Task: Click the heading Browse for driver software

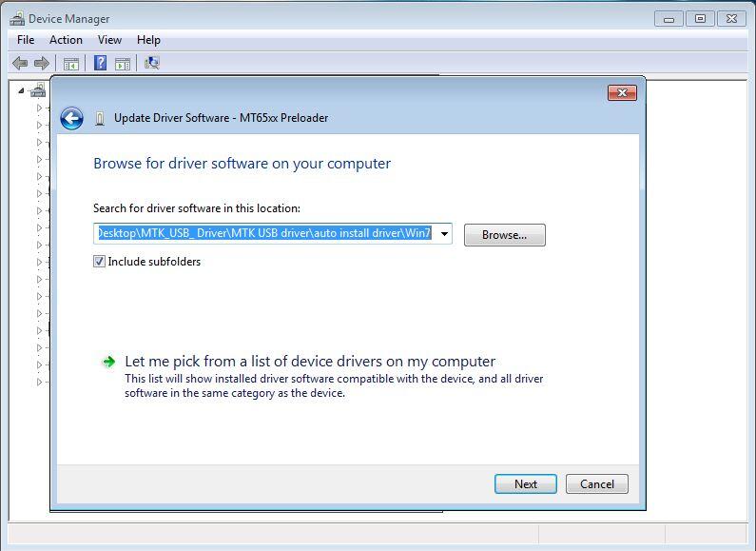Action: pyautogui.click(x=242, y=164)
